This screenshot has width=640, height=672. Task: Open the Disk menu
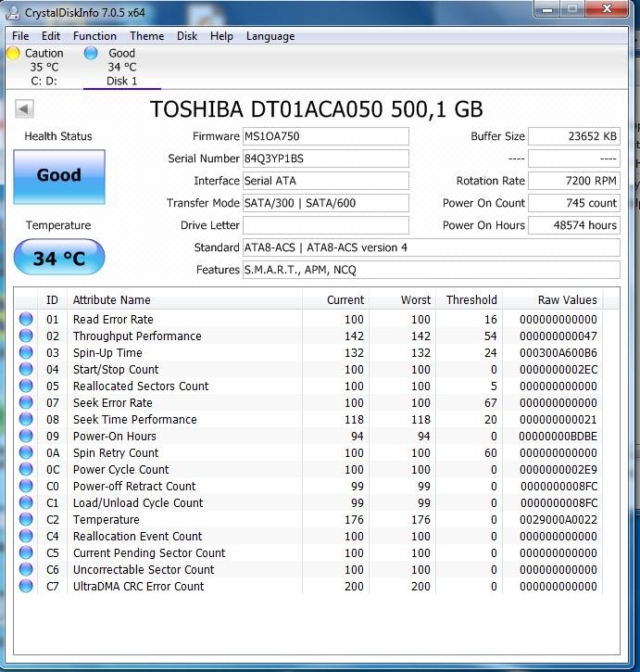point(187,36)
